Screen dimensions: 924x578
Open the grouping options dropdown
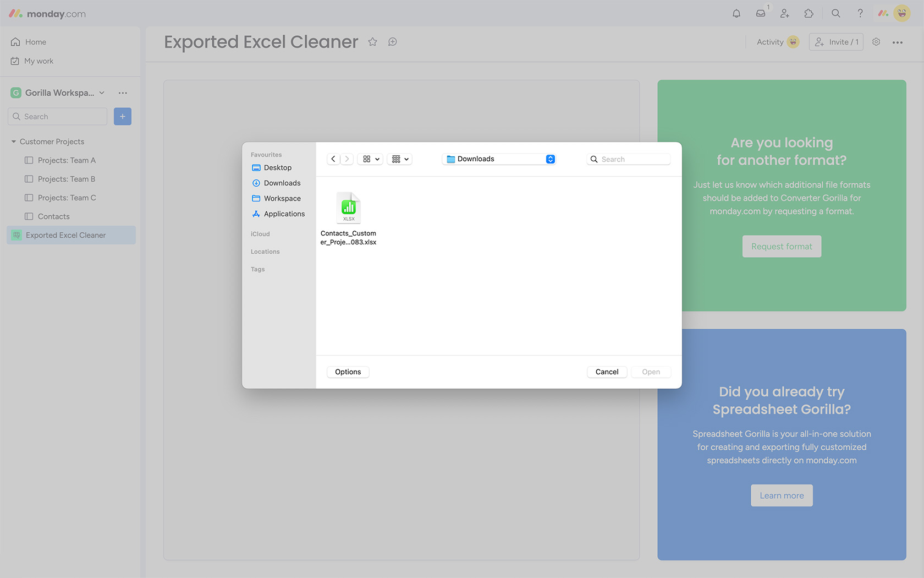400,159
